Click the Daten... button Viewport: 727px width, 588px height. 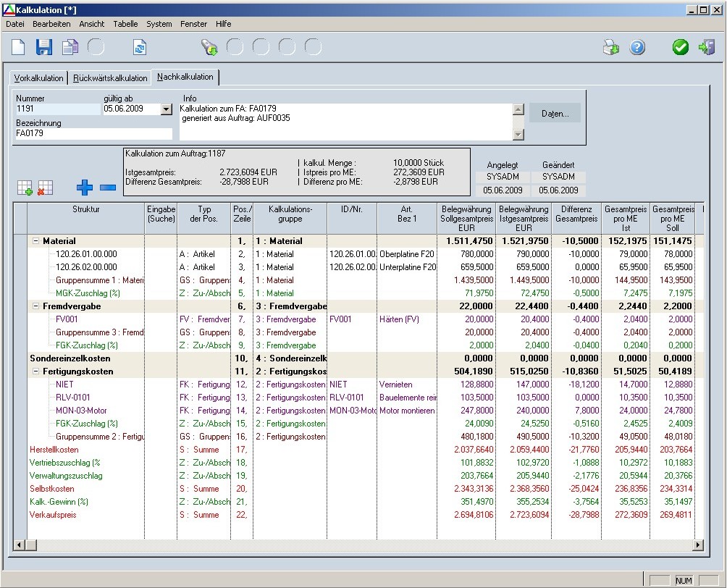555,114
